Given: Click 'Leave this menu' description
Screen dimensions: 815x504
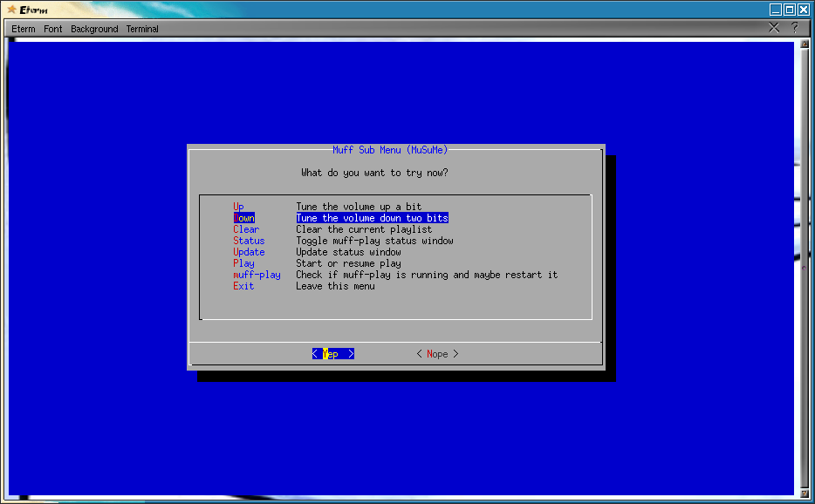Looking at the screenshot, I should click(x=335, y=286).
